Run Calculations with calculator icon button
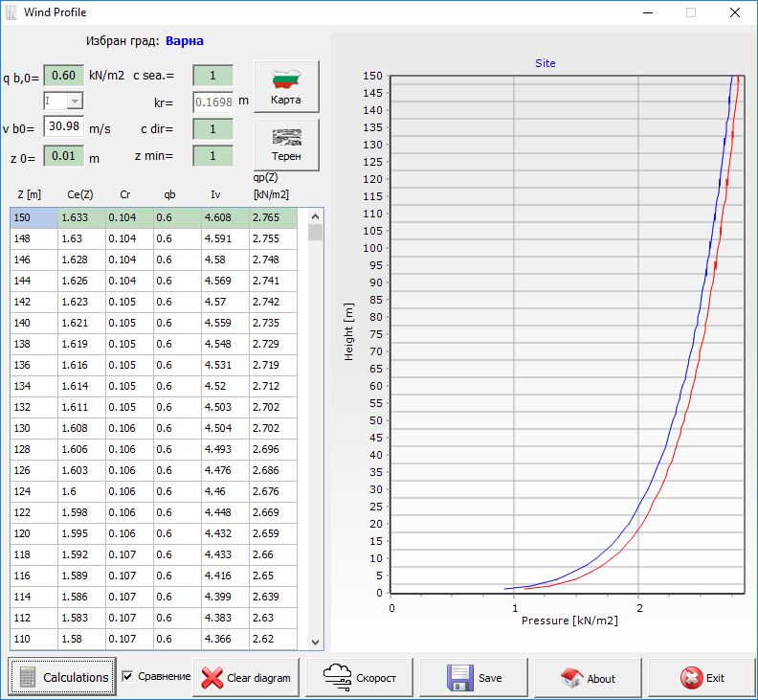758x700 pixels. pos(63,677)
